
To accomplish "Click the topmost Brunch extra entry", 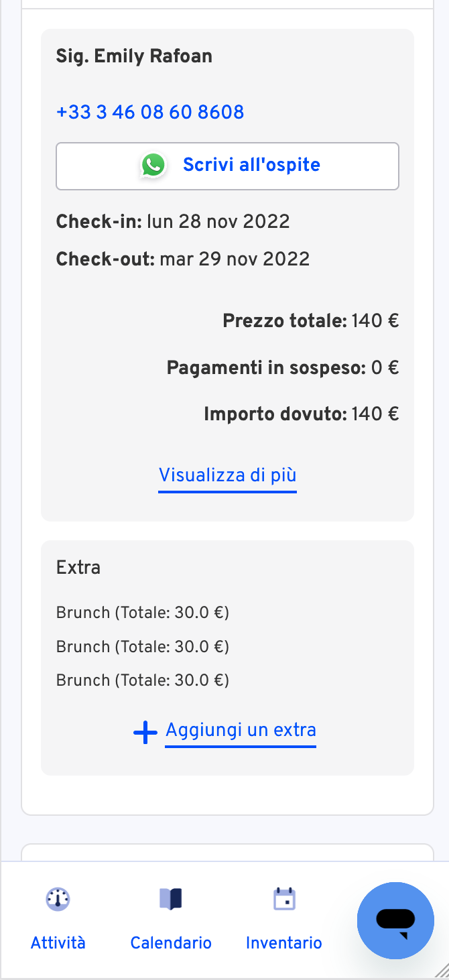I will tap(143, 613).
